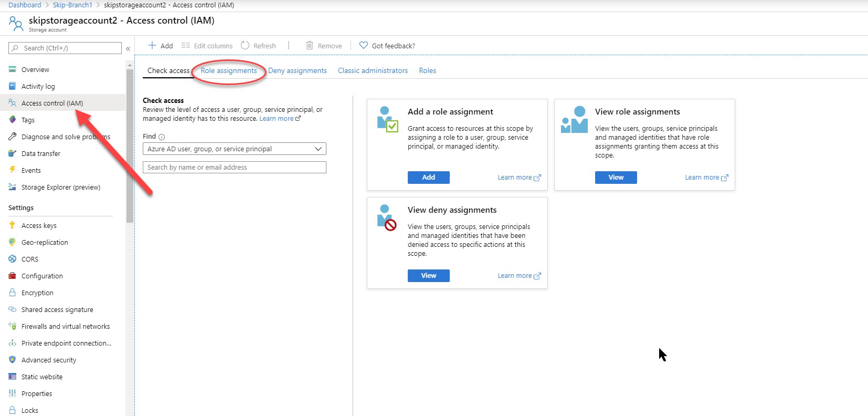Image resolution: width=868 pixels, height=416 pixels.
Task: Click the sidebar vertical scrollbar
Action: [130, 146]
